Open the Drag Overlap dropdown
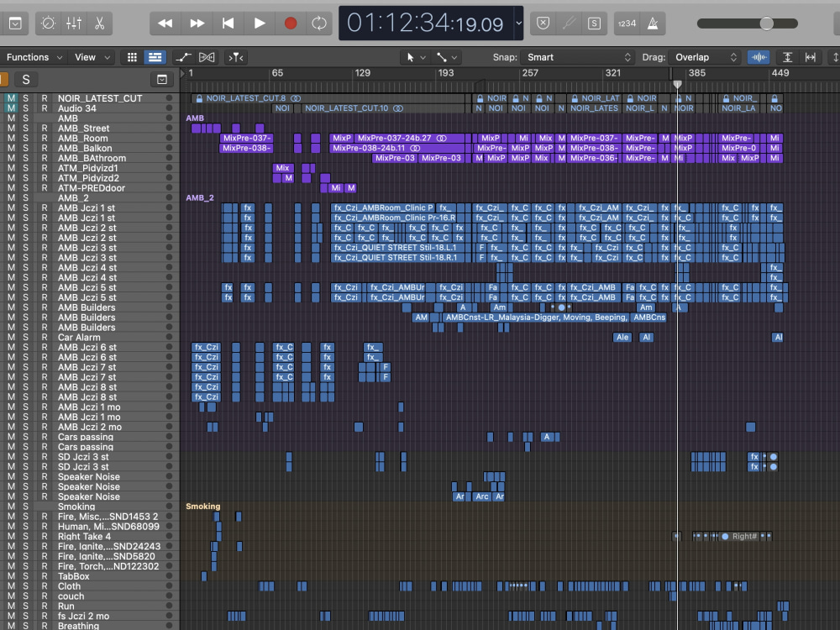Viewport: 840px width, 630px height. tap(705, 57)
